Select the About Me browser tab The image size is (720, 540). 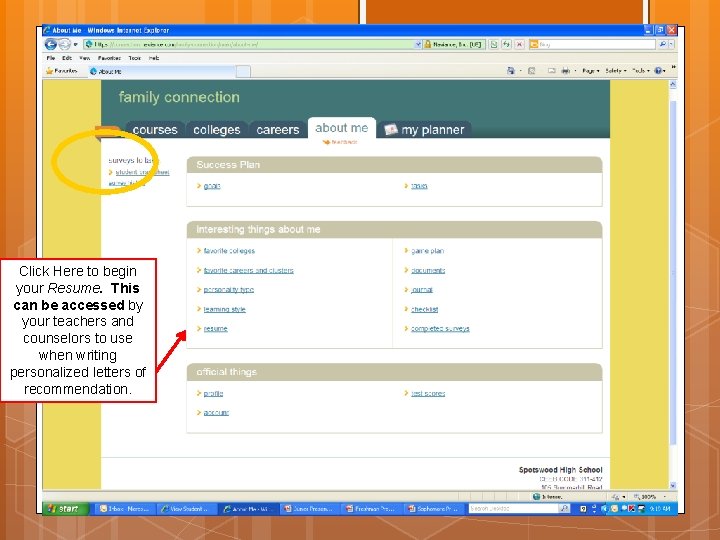pos(162,71)
